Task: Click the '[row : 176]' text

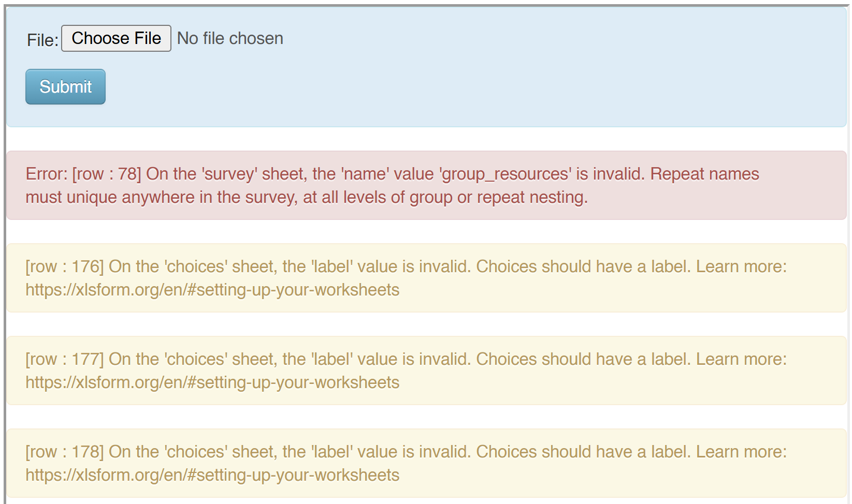Action: tap(65, 266)
